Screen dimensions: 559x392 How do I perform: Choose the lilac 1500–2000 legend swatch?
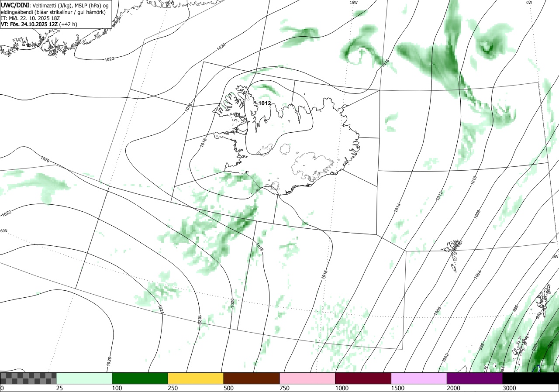[x=419, y=378]
